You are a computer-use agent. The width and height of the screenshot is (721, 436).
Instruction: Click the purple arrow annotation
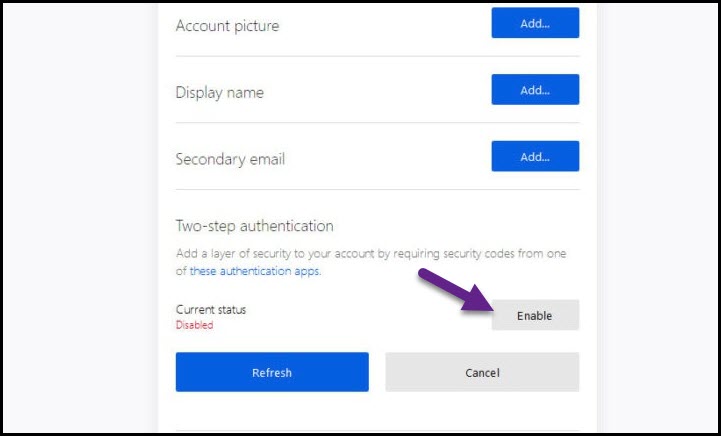(452, 290)
